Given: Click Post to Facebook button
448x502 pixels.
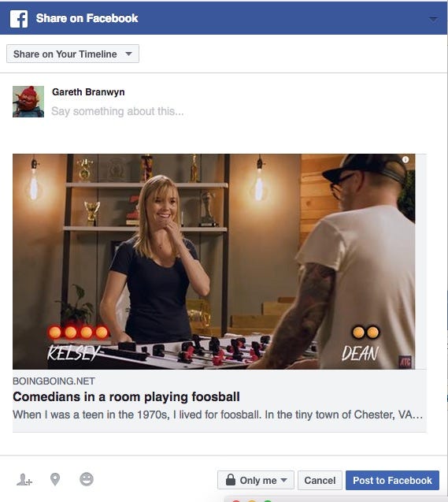Looking at the screenshot, I should (x=392, y=480).
